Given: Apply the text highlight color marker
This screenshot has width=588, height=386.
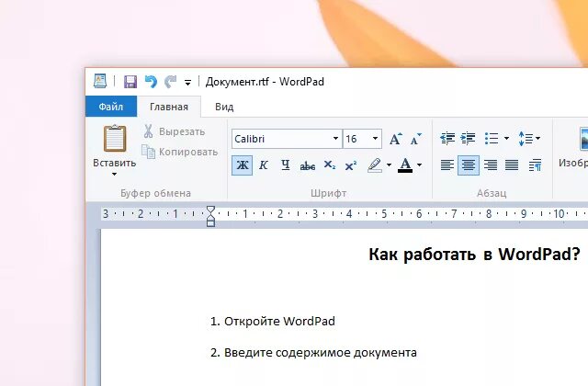Looking at the screenshot, I should click(x=375, y=165).
